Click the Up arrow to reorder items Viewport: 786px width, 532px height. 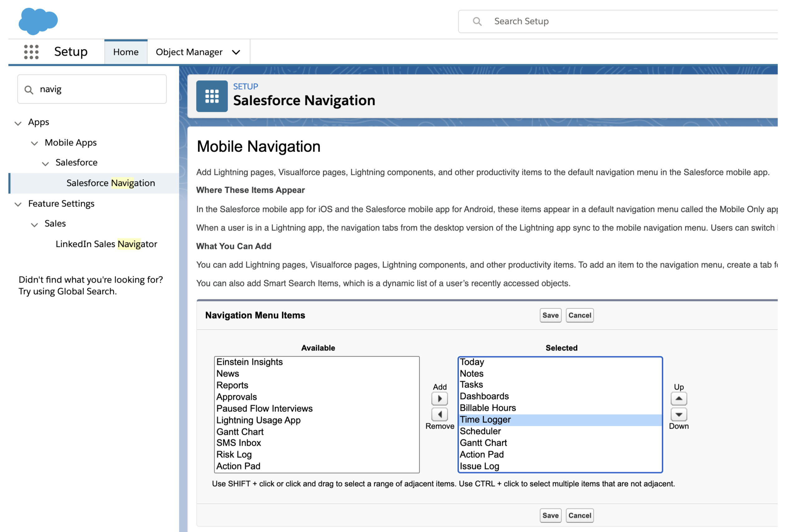[679, 399]
